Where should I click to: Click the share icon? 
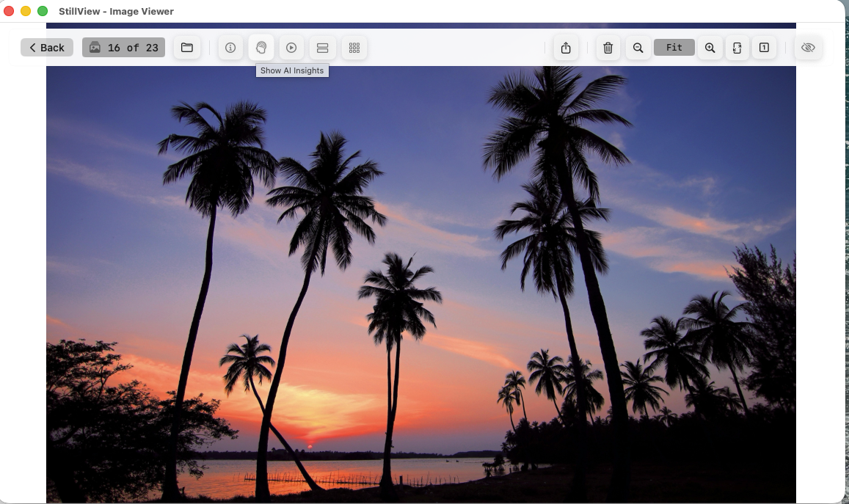tap(566, 48)
